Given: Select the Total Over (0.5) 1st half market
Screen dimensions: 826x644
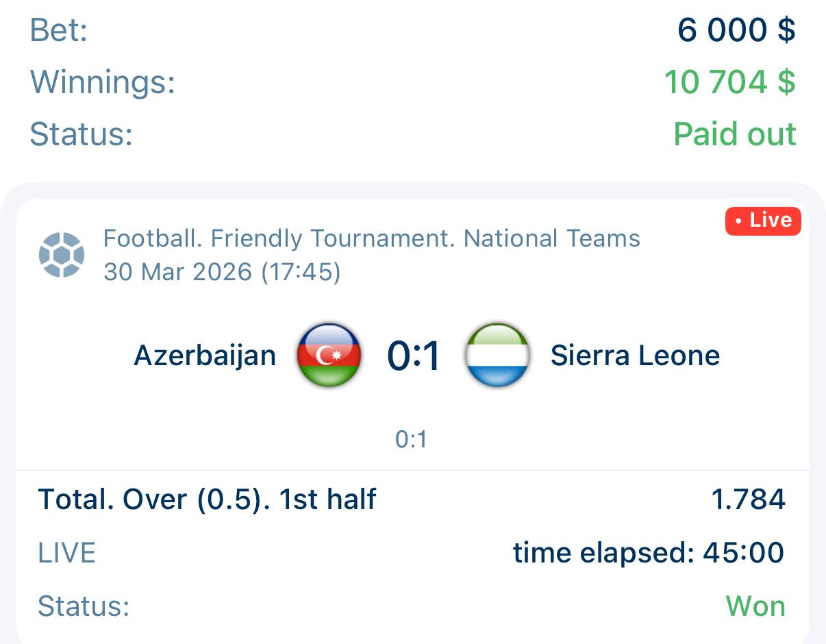Looking at the screenshot, I should point(207,499).
